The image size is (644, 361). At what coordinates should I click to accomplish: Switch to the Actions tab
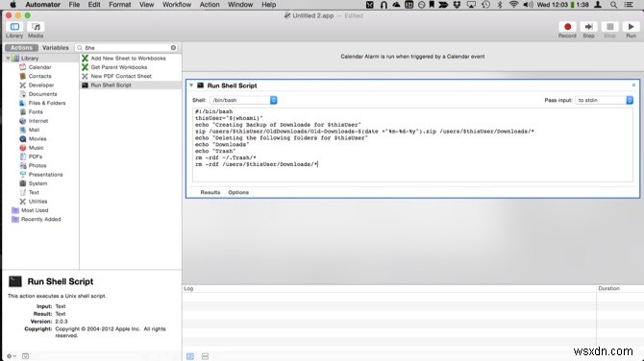tap(21, 48)
